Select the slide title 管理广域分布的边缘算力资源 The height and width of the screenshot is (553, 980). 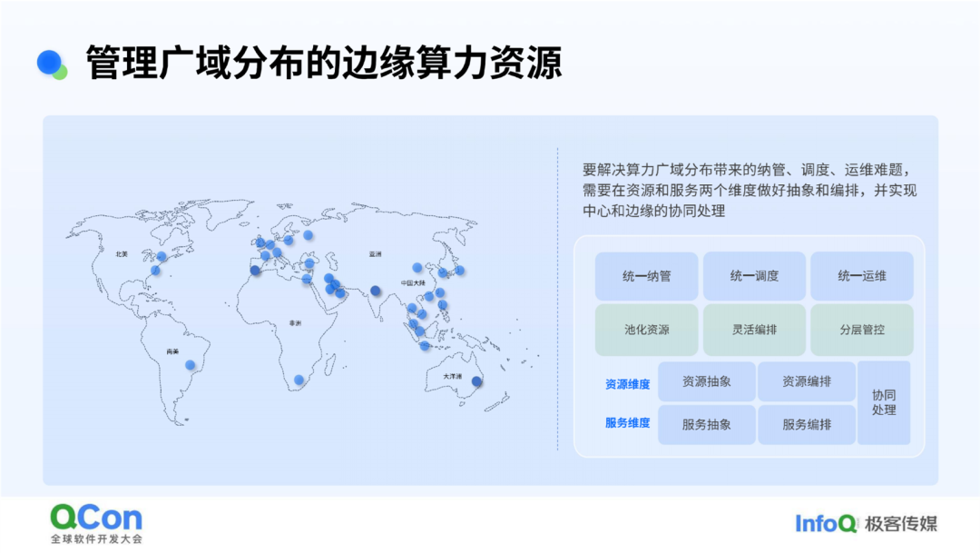tap(324, 63)
